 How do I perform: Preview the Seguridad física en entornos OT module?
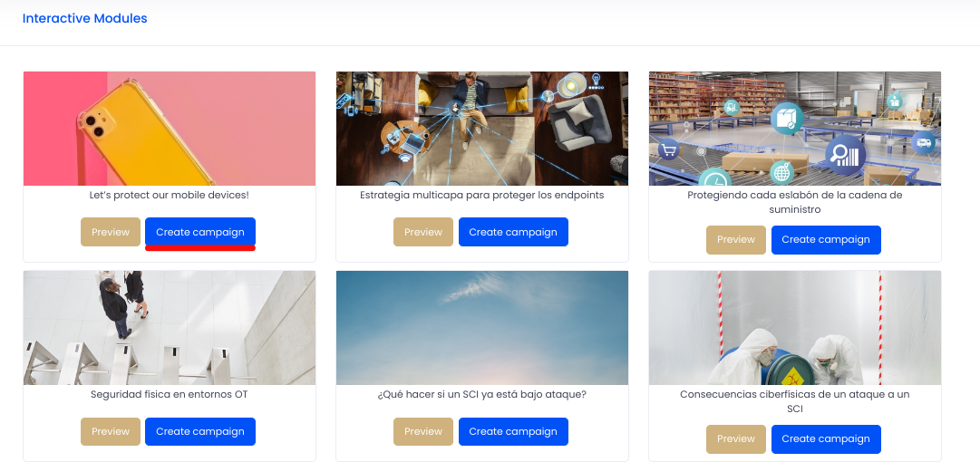pyautogui.click(x=111, y=431)
